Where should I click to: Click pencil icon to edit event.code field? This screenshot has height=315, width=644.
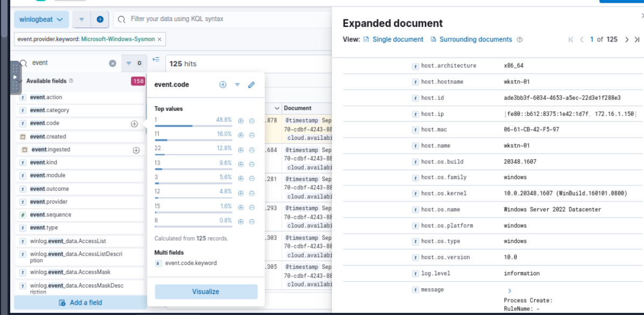point(251,85)
